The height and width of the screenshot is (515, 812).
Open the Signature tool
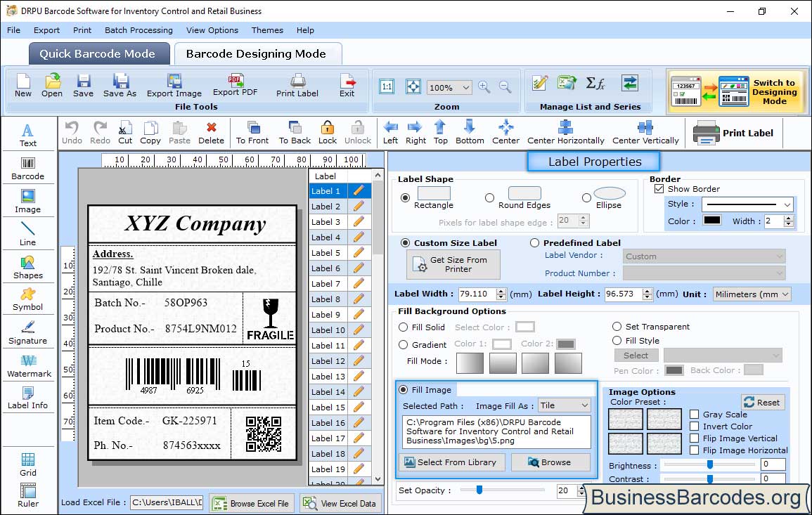tap(28, 332)
